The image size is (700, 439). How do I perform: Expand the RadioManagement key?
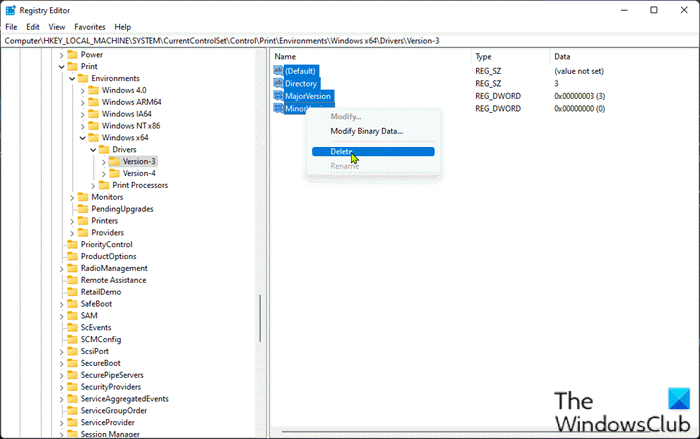pyautogui.click(x=62, y=268)
